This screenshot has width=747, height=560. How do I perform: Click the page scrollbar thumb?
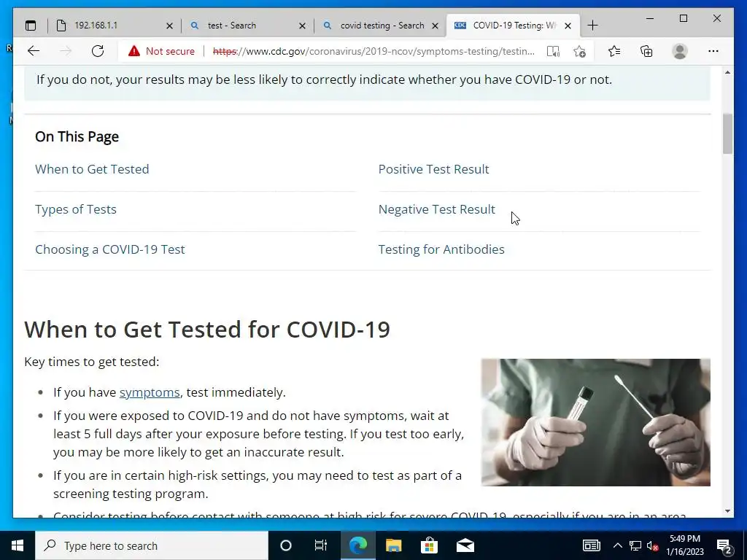(727, 134)
